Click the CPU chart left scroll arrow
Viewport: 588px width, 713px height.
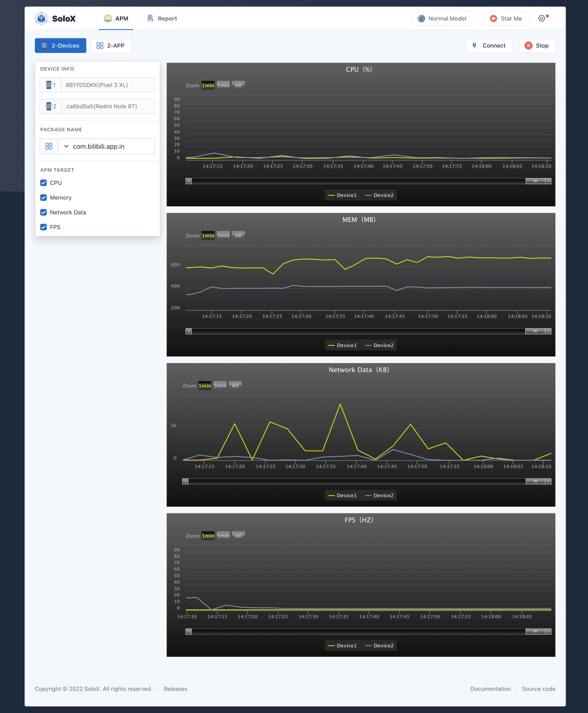click(x=189, y=181)
